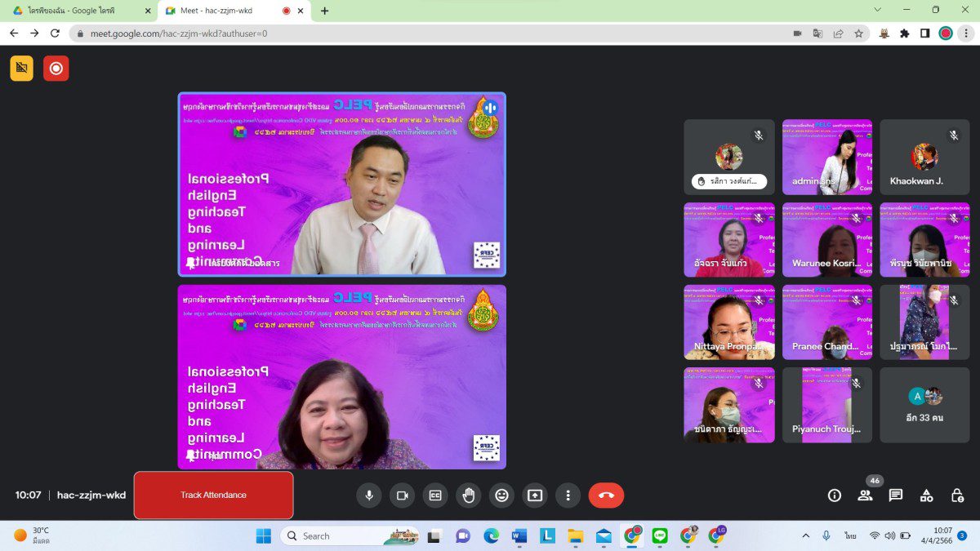
Task: Click Pranee Chand participant tile
Action: pos(826,322)
